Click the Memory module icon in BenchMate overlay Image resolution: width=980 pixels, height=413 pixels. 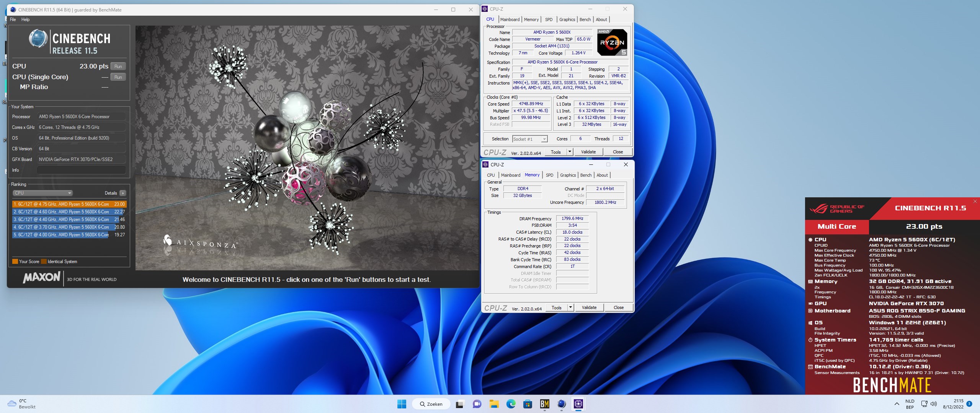click(x=810, y=281)
